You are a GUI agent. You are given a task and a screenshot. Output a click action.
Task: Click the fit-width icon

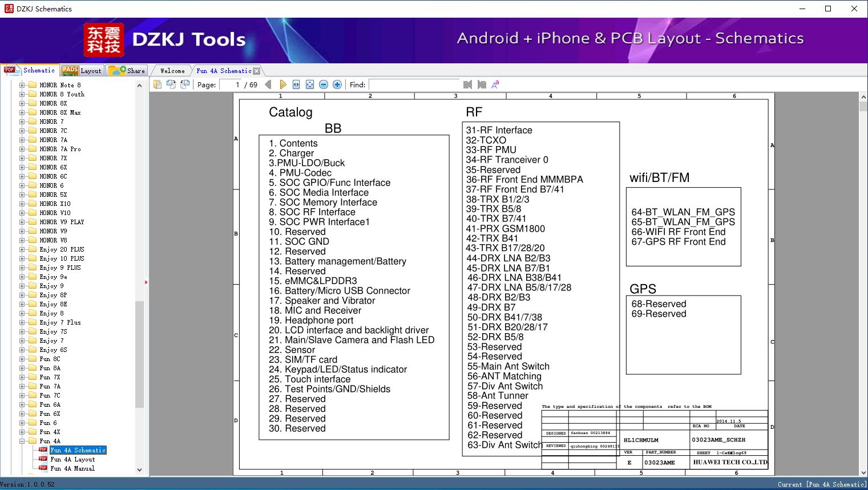tap(296, 84)
